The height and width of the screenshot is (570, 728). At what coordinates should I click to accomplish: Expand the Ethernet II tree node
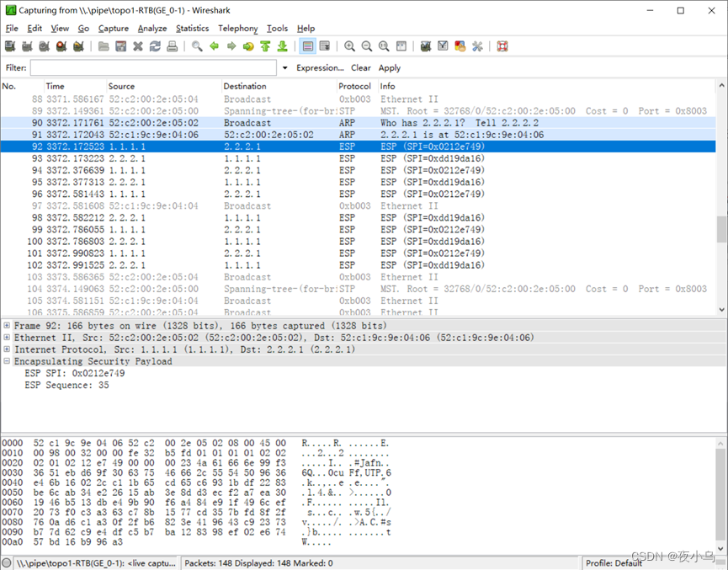tap(7, 338)
